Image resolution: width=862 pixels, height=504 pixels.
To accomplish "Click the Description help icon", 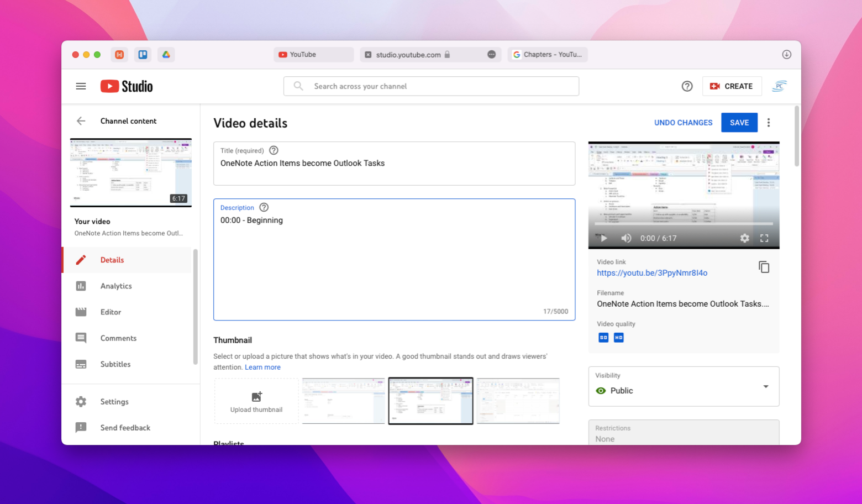I will (264, 207).
